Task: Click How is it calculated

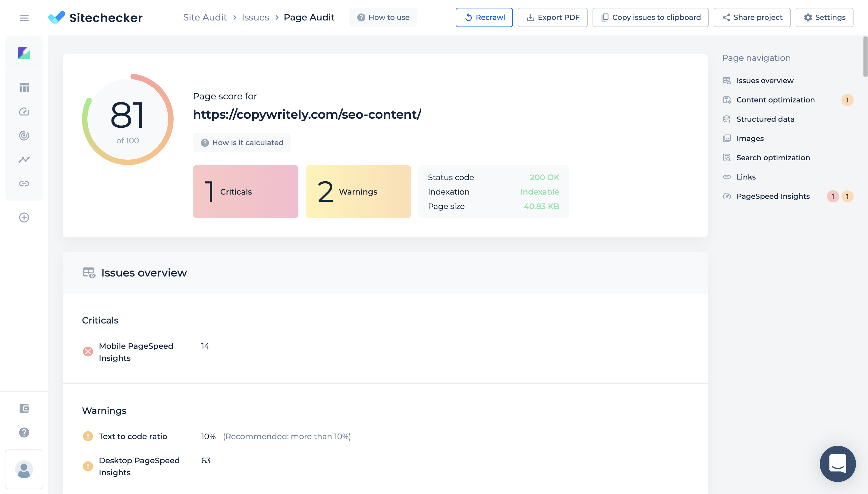Action: [242, 143]
